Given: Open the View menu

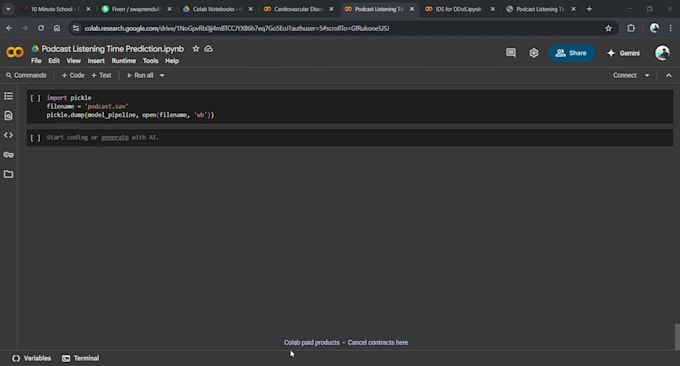Looking at the screenshot, I should pos(73,61).
